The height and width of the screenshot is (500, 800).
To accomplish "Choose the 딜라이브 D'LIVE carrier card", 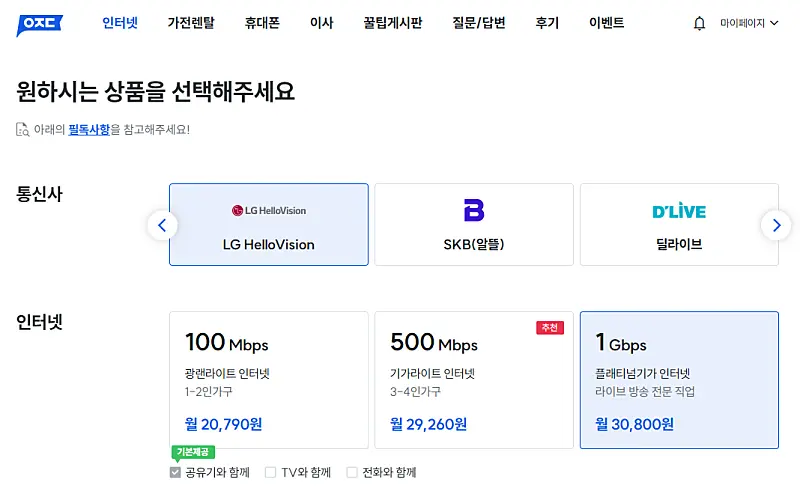I will coord(678,224).
